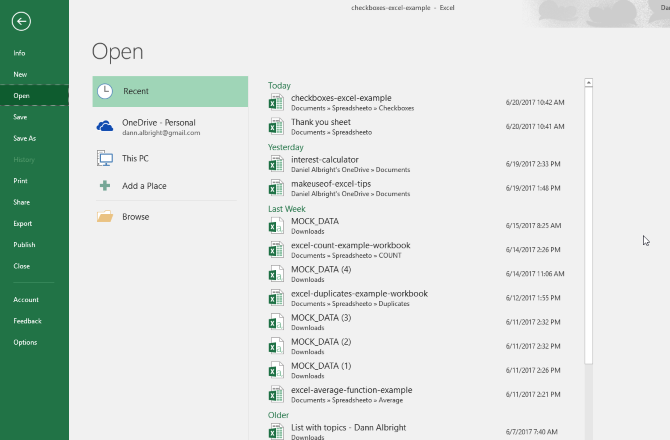Open the Export page

tap(22, 223)
